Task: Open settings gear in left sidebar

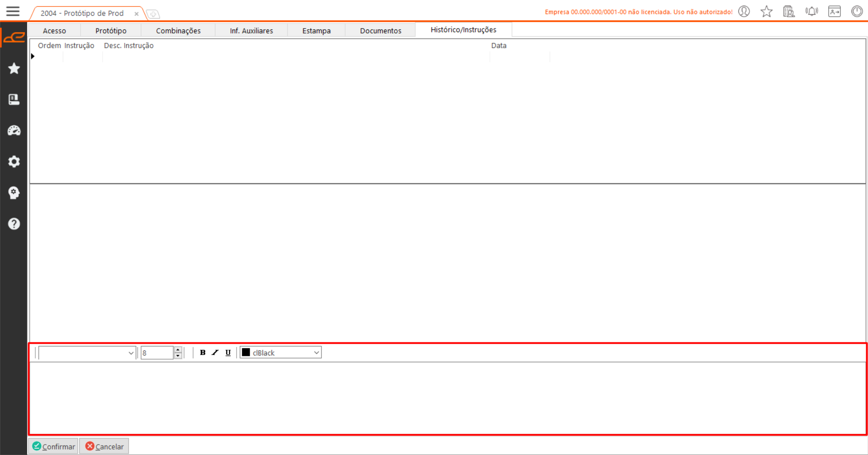Action: pos(14,161)
